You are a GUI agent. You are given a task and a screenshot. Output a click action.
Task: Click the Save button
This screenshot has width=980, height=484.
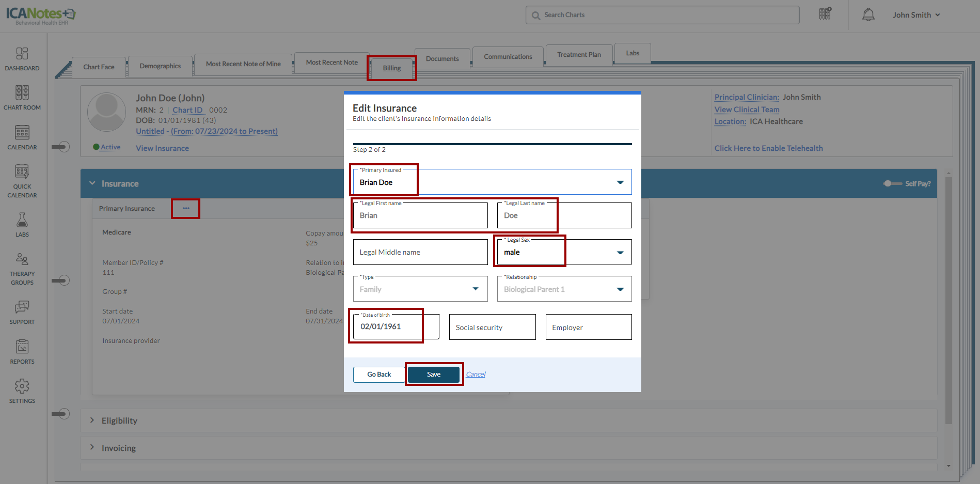pos(433,374)
